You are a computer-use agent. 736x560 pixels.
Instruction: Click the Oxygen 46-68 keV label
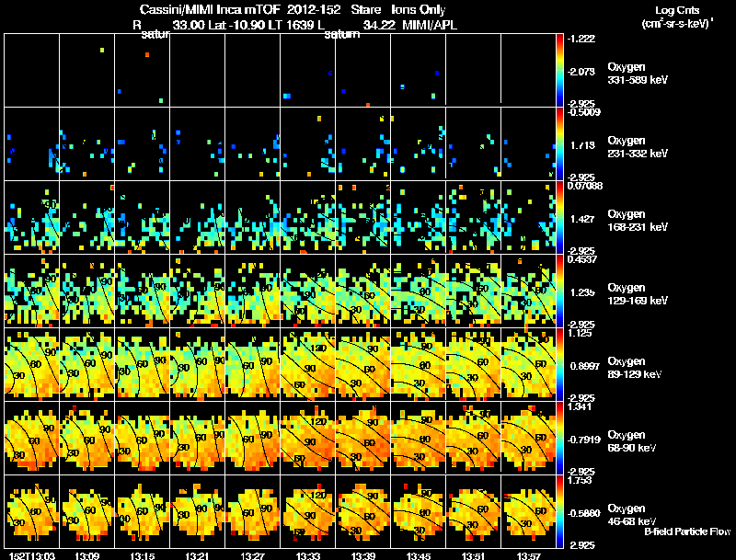632,515
